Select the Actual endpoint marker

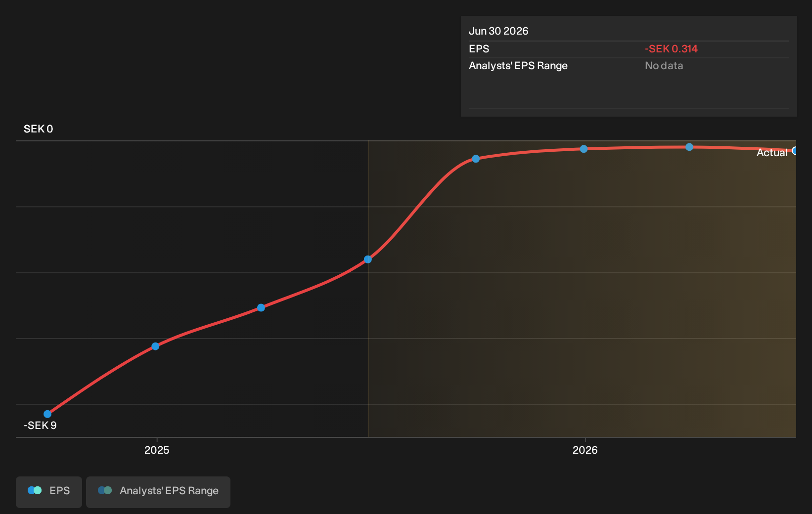[x=795, y=151]
